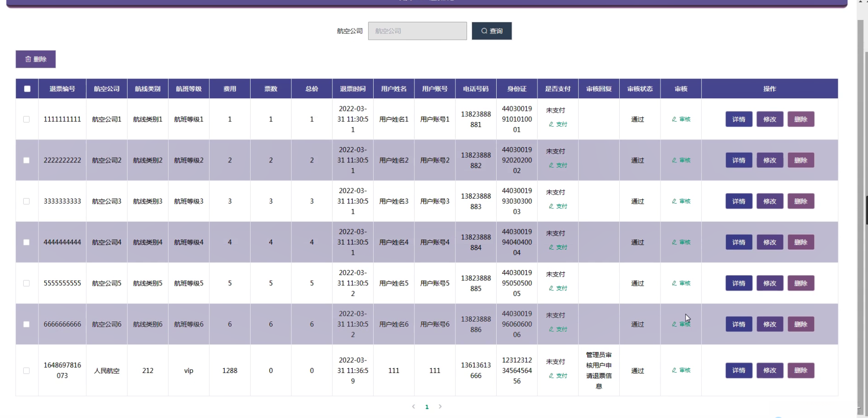Go to the next page with the right arrow
Viewport: 868px width, 418px height.
click(440, 407)
